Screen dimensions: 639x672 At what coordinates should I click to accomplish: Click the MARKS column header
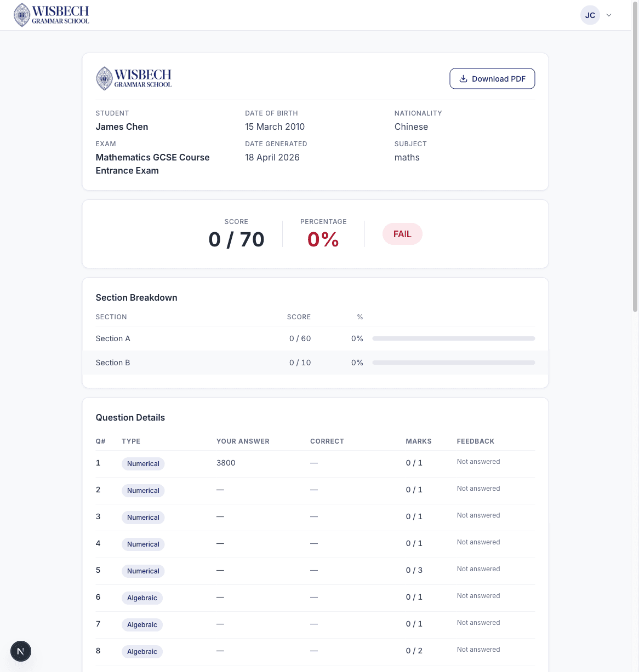coord(418,441)
